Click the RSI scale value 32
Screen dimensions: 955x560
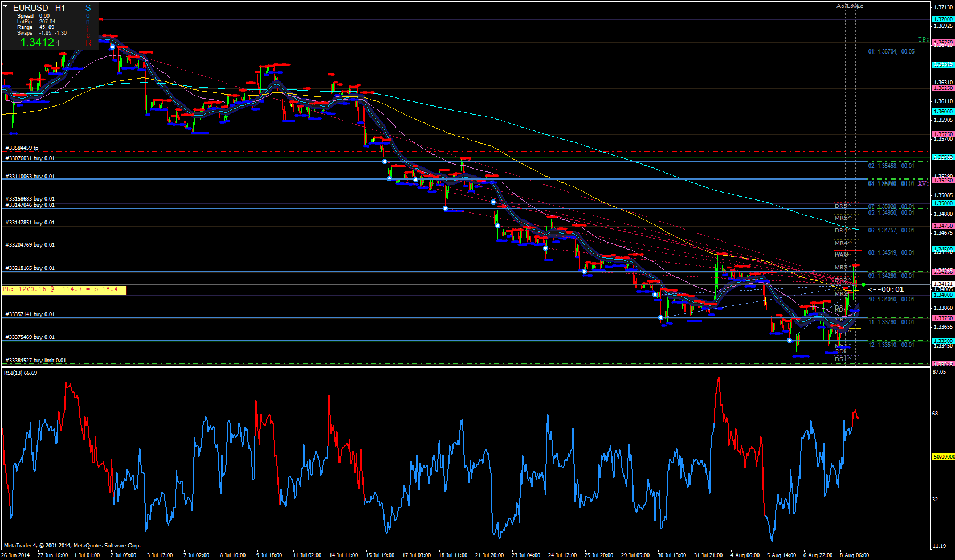pyautogui.click(x=936, y=500)
